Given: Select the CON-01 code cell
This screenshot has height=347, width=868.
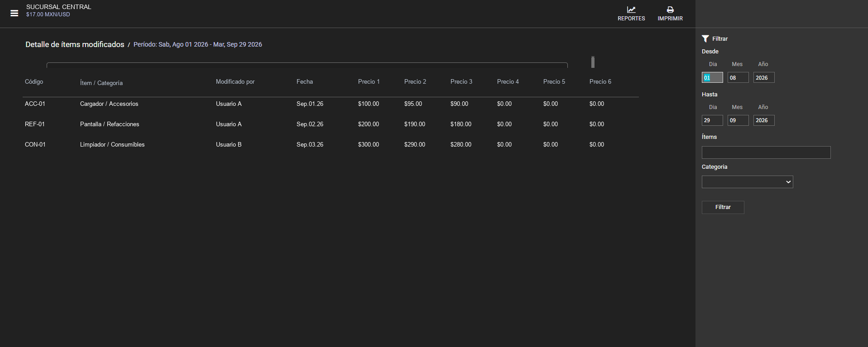Looking at the screenshot, I should [x=35, y=145].
